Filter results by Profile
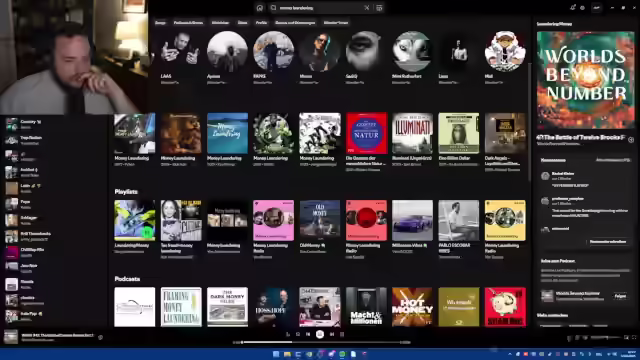The height and width of the screenshot is (360, 640). tap(261, 23)
